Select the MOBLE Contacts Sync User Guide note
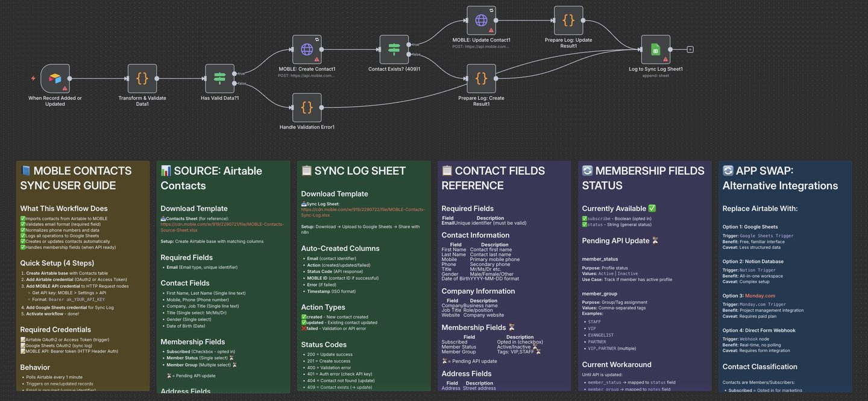This screenshot has height=401, width=868. pos(83,178)
